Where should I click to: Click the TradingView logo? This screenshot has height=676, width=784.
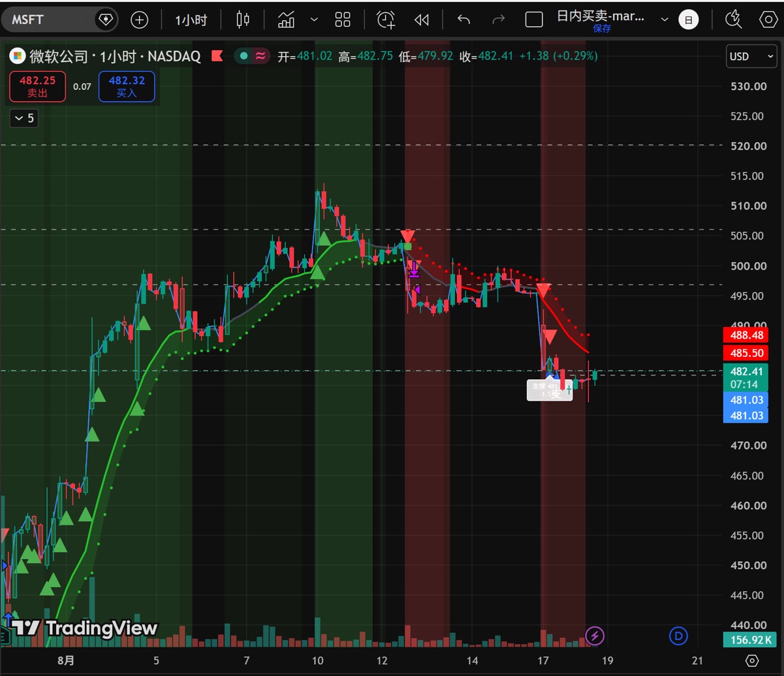84,628
